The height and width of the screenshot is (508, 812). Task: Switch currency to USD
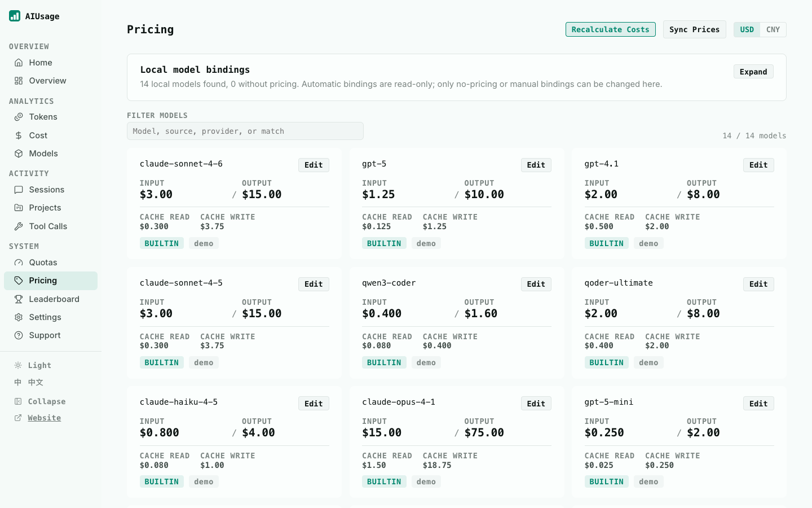tap(747, 29)
